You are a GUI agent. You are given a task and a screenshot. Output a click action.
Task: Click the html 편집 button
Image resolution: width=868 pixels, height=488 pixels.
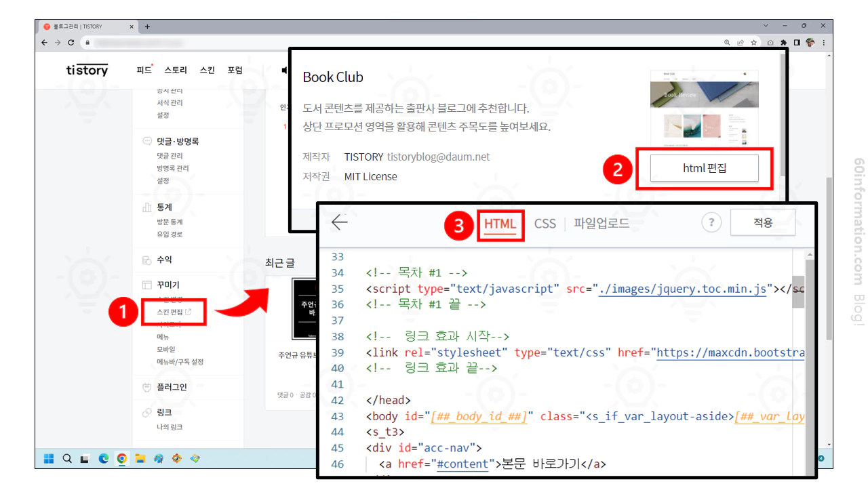pos(705,169)
